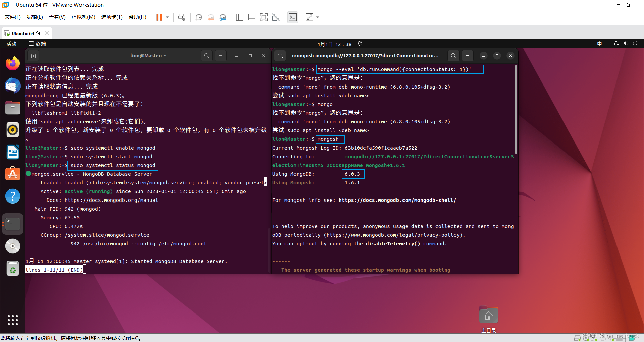Viewport: 644px width, 342px height.
Task: Click the stretch guest display icon
Action: tap(309, 17)
